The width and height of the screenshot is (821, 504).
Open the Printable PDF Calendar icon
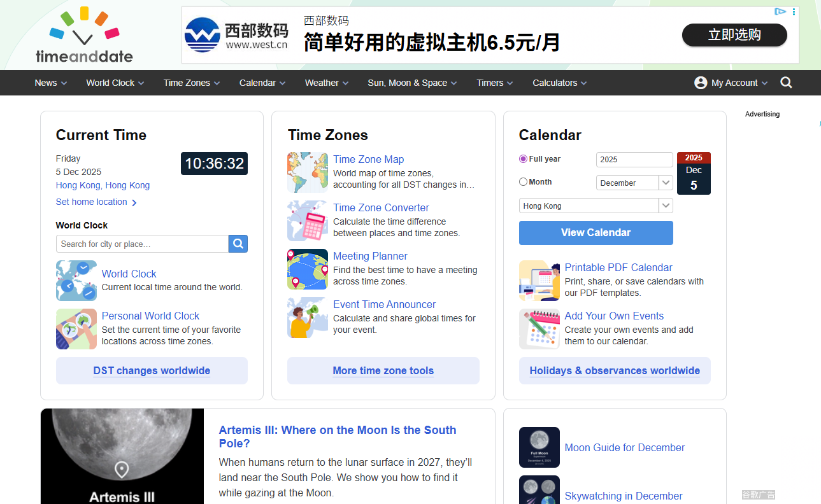click(539, 281)
